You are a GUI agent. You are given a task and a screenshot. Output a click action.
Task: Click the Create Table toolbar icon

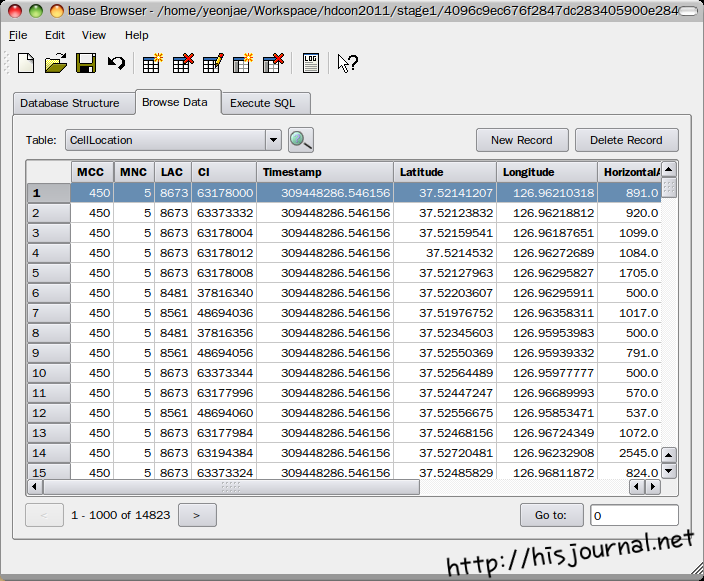click(152, 63)
